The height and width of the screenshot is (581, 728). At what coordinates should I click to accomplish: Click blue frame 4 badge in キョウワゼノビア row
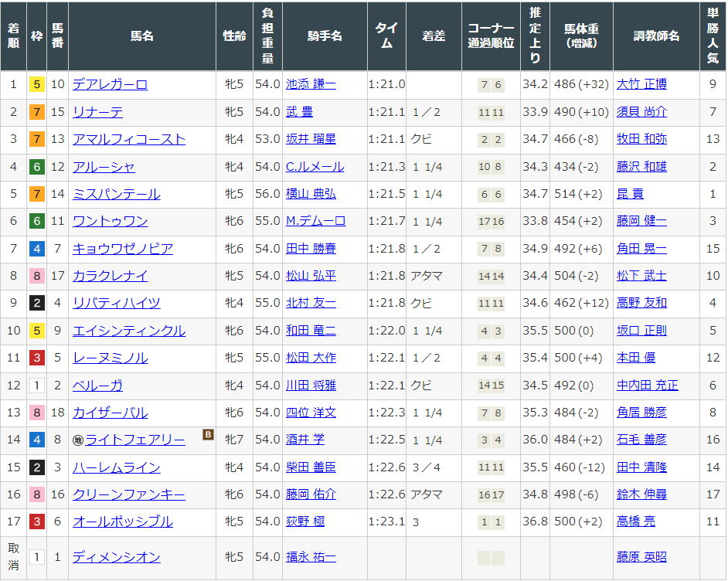36,249
